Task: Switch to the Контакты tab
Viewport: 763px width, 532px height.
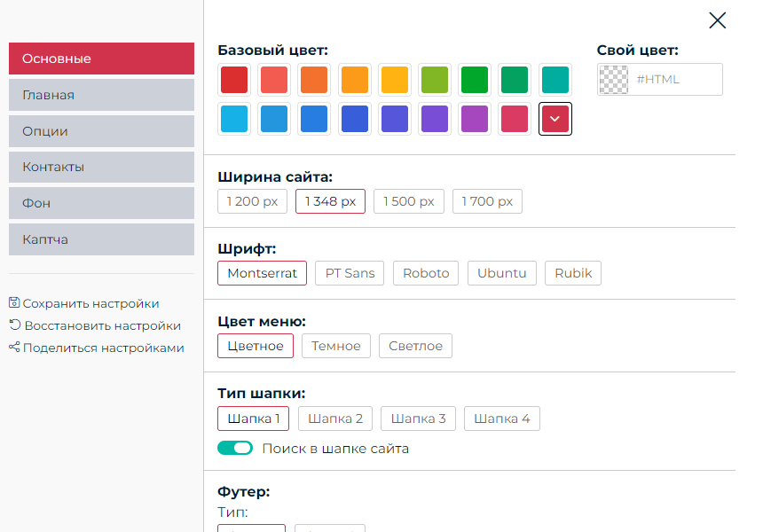Action: coord(101,167)
